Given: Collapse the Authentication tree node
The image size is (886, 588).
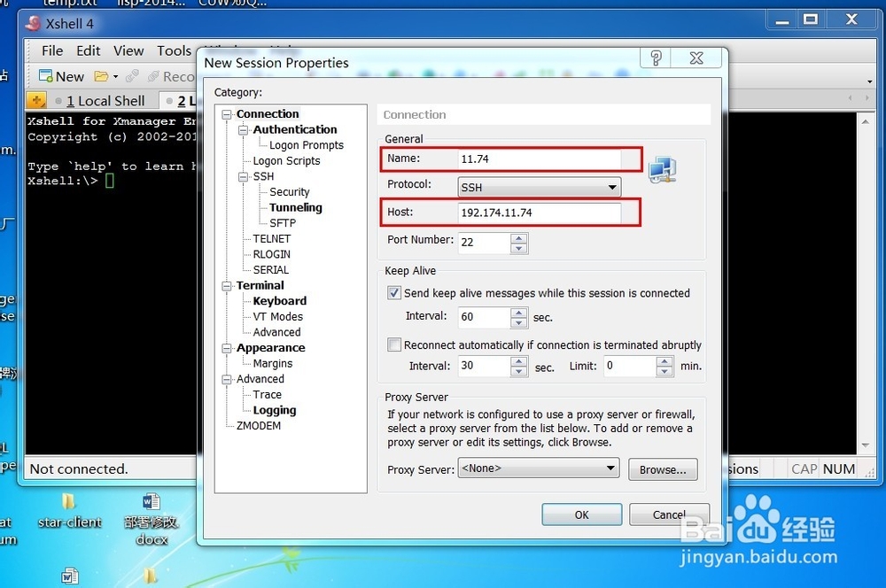Looking at the screenshot, I should [243, 130].
